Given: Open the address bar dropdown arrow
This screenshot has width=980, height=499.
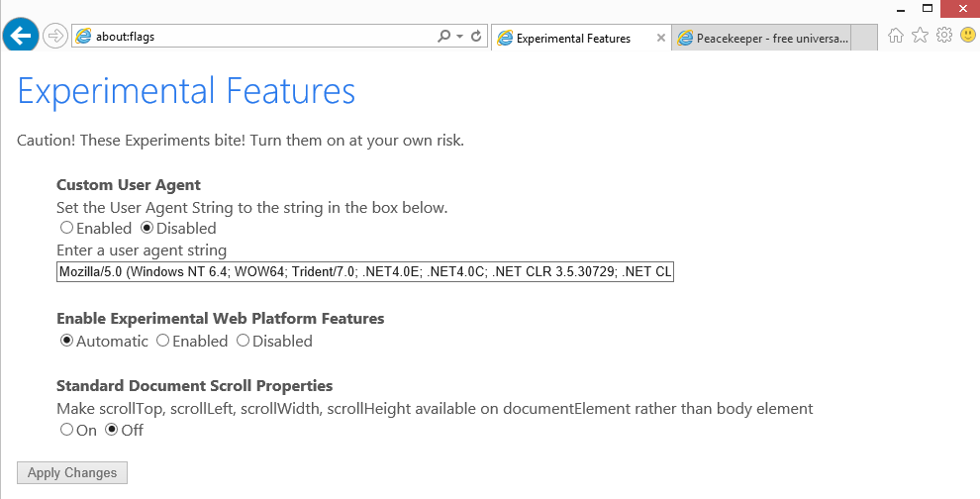Looking at the screenshot, I should point(460,37).
